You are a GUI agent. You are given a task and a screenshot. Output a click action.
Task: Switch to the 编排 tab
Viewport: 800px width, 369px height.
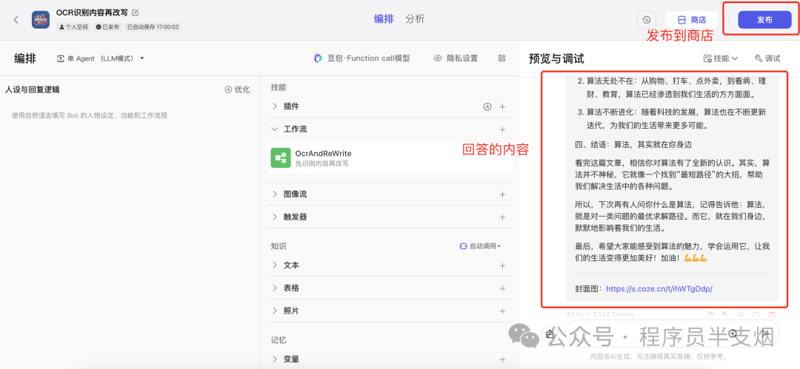(x=384, y=19)
